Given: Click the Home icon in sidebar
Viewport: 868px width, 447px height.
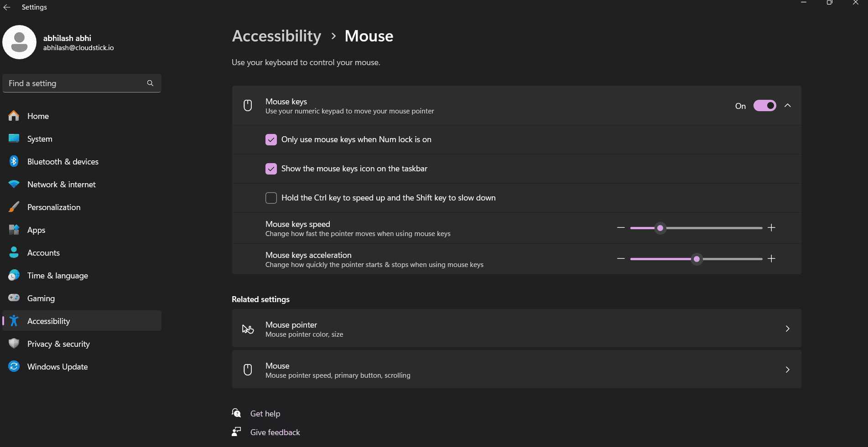Looking at the screenshot, I should 14,116.
